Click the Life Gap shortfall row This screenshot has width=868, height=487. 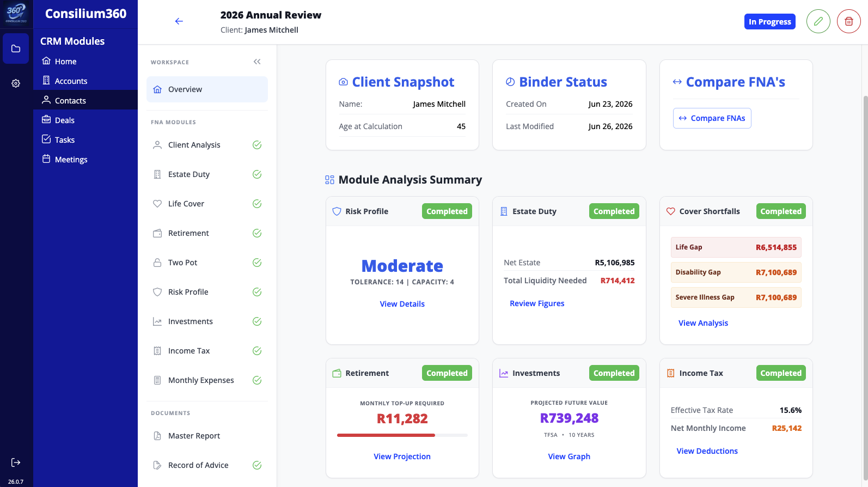[x=736, y=247]
